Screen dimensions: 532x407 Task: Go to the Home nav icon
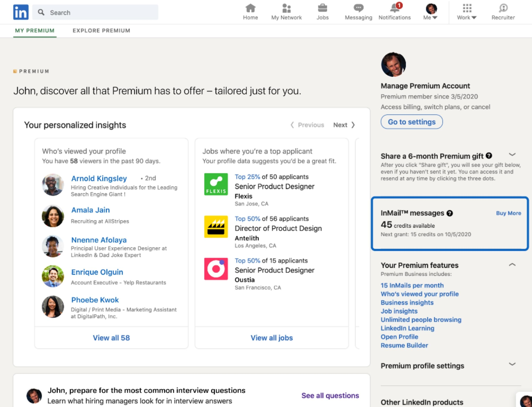coord(250,8)
